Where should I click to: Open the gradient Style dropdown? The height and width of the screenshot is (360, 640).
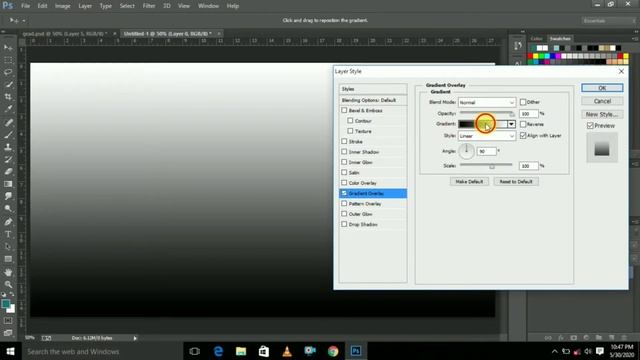(x=487, y=136)
